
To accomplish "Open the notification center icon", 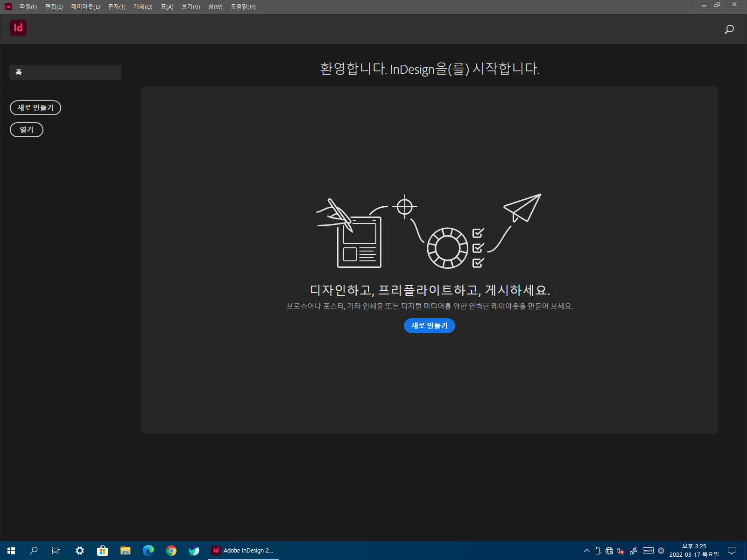I will pos(732,551).
